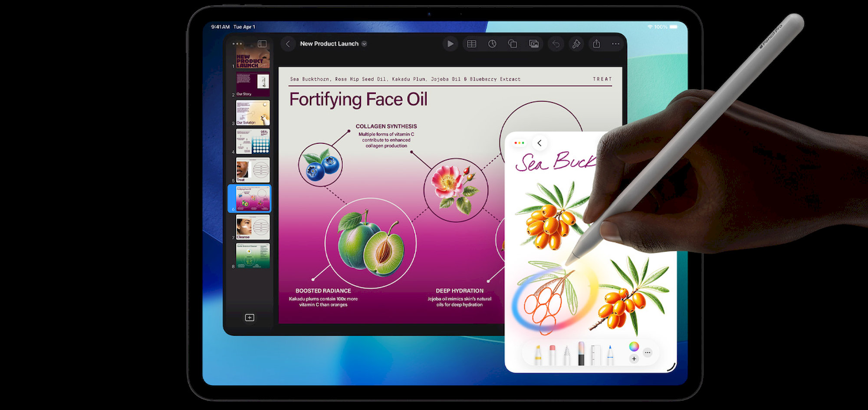Open the Our Story slide thumbnail
The width and height of the screenshot is (868, 410).
coord(253,84)
